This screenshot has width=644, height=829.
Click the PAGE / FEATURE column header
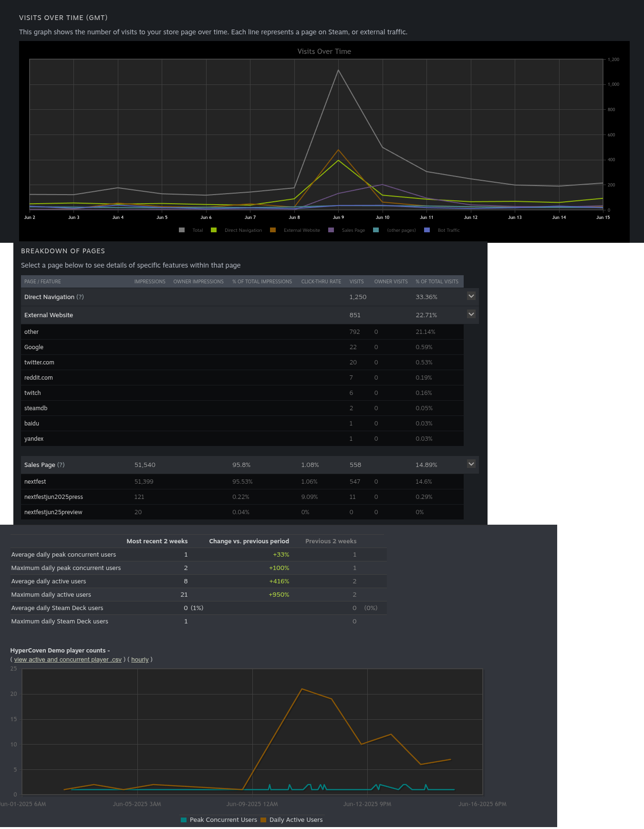42,281
